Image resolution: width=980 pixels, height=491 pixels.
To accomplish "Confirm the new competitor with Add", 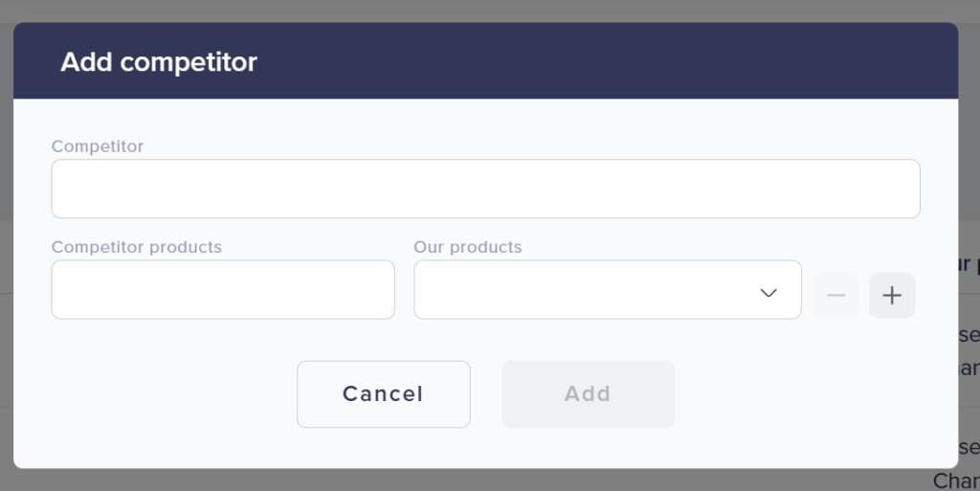I will coord(588,394).
